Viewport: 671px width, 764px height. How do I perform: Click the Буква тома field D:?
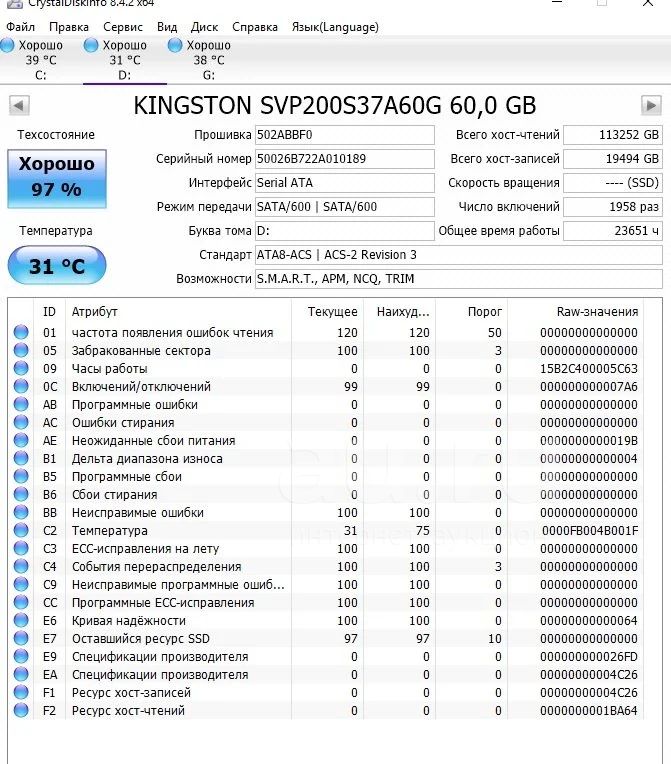(x=345, y=230)
